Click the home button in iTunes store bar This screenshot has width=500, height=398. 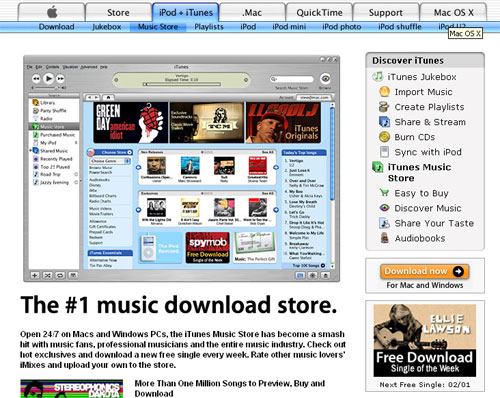108,97
